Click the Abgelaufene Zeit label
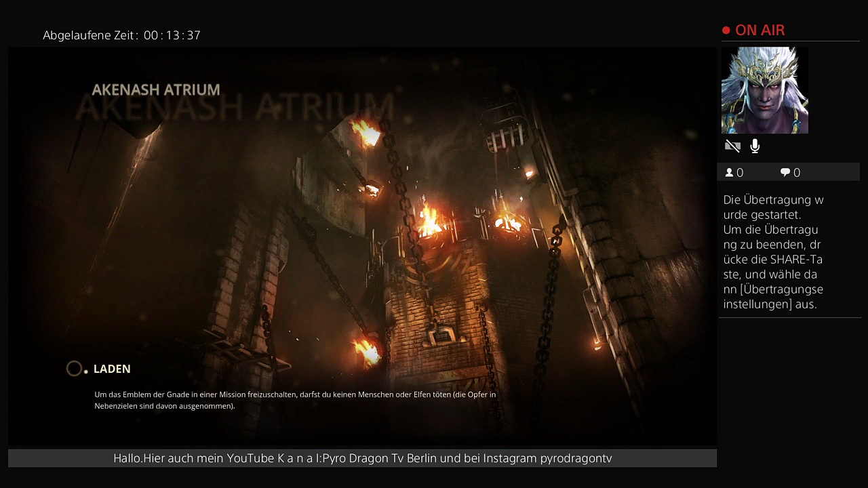Image resolution: width=868 pixels, height=488 pixels. tap(90, 35)
